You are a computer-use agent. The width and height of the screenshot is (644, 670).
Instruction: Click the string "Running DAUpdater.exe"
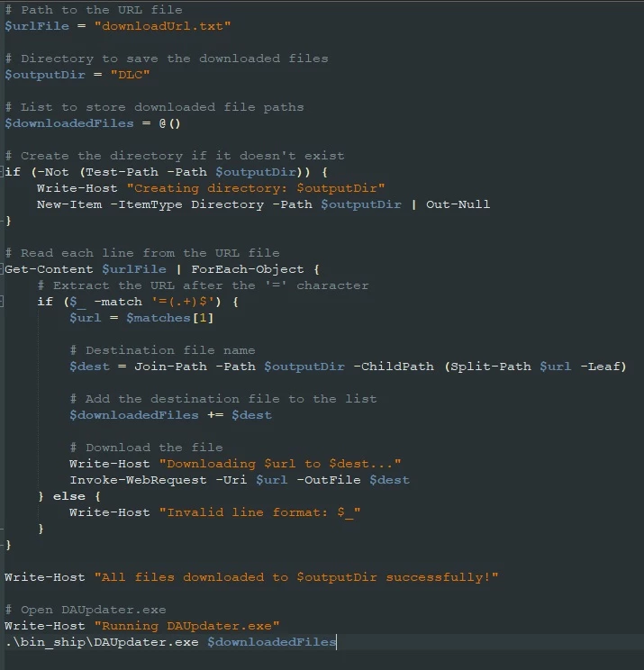pyautogui.click(x=186, y=627)
